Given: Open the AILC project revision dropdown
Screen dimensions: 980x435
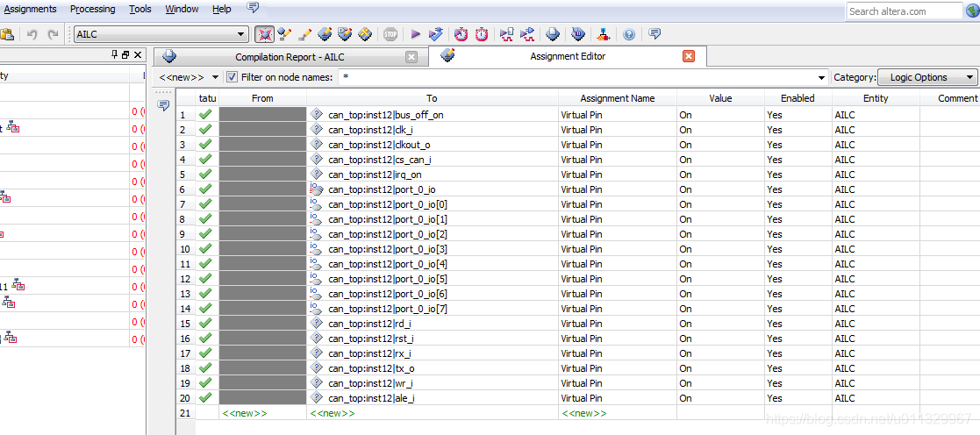Looking at the screenshot, I should pos(161,34).
